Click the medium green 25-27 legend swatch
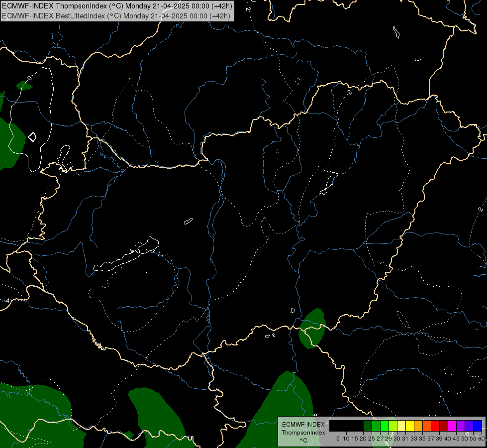The width and height of the screenshot is (487, 448). tap(376, 426)
